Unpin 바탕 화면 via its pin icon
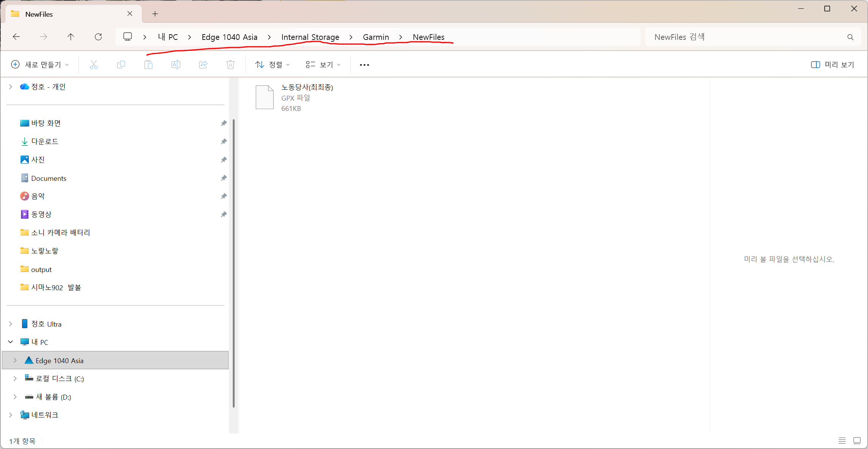868x449 pixels. pos(224,123)
